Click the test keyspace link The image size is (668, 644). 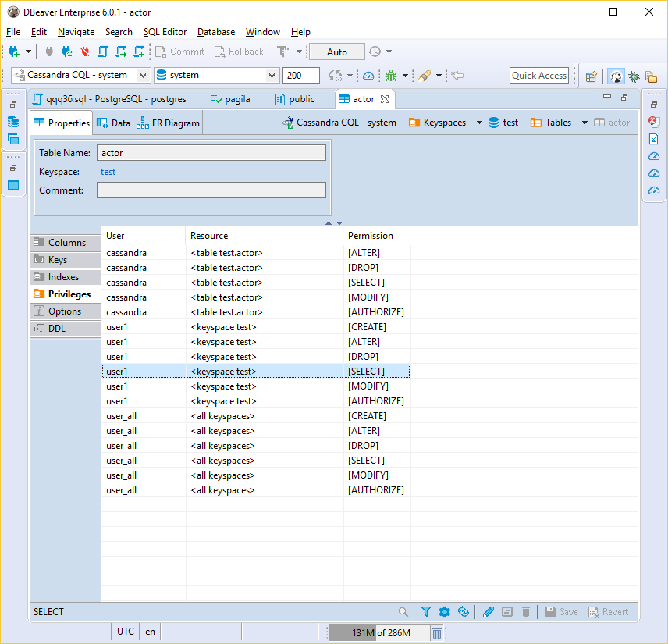point(108,172)
